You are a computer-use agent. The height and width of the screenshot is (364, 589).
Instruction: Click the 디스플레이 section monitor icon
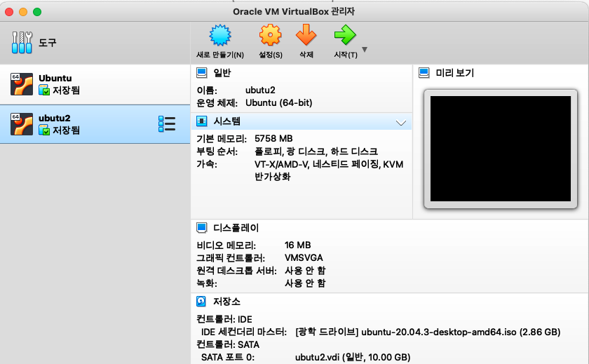coord(202,228)
